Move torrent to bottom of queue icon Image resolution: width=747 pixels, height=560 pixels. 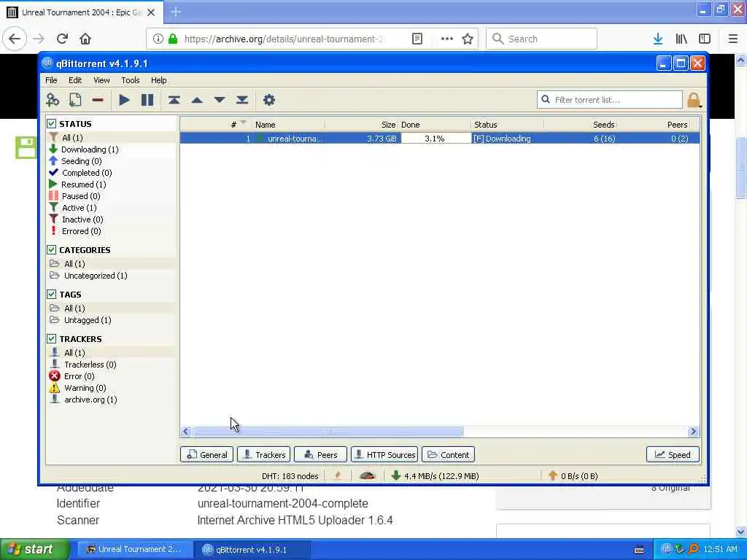pos(242,100)
